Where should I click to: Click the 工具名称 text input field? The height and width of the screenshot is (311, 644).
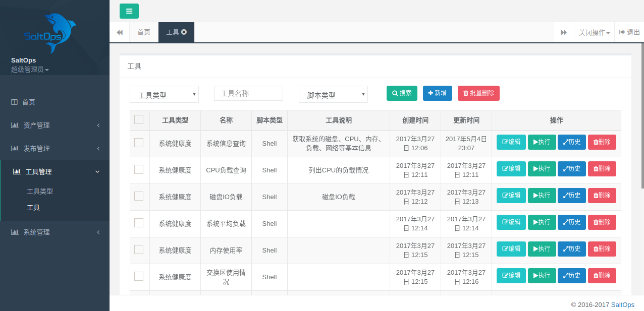click(248, 93)
